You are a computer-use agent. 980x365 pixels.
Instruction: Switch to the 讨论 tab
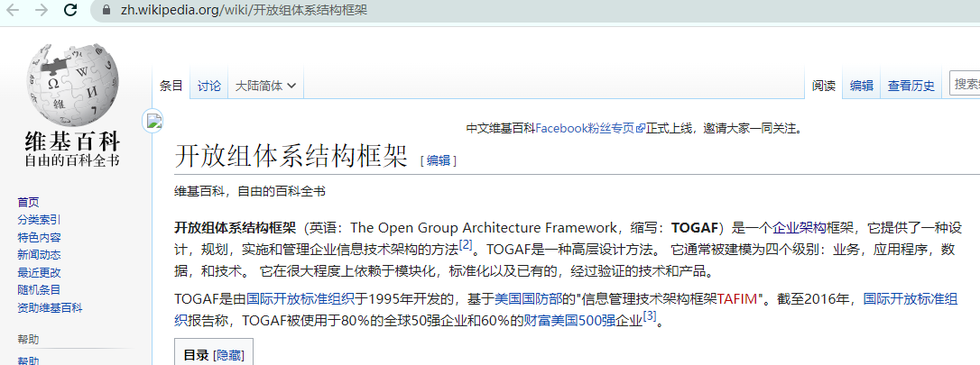pos(209,87)
